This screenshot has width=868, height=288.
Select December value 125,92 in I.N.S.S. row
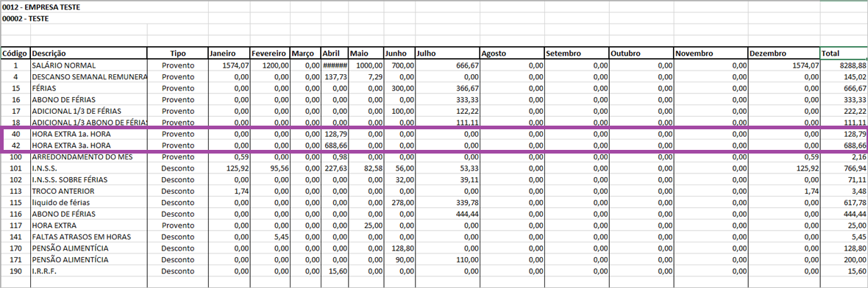(784, 168)
